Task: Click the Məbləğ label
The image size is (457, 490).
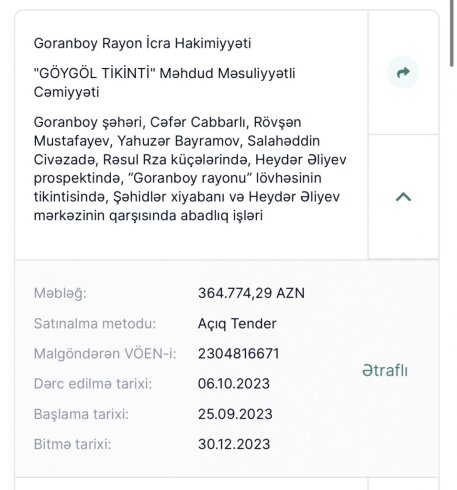Action: tap(60, 294)
